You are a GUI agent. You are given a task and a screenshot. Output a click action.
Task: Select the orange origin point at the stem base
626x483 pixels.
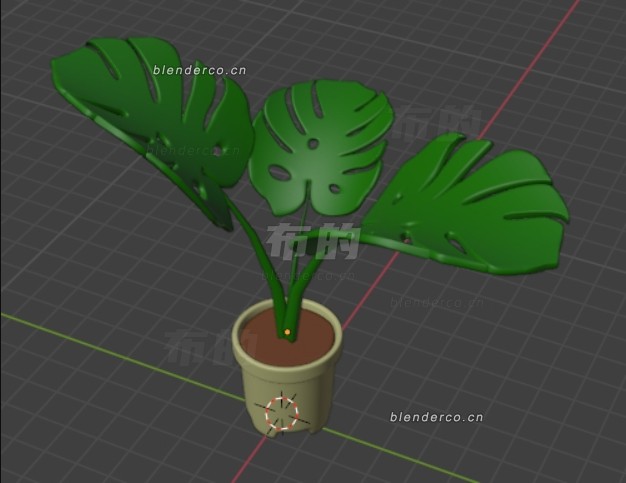287,332
